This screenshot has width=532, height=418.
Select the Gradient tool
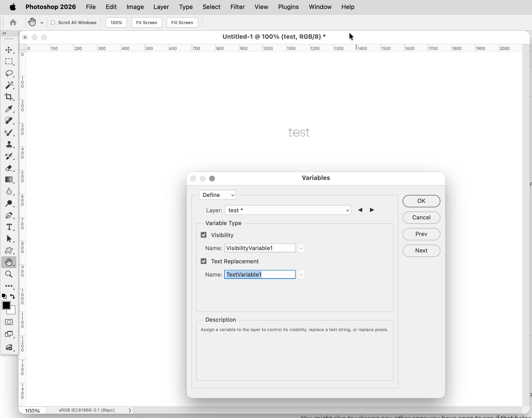9,180
